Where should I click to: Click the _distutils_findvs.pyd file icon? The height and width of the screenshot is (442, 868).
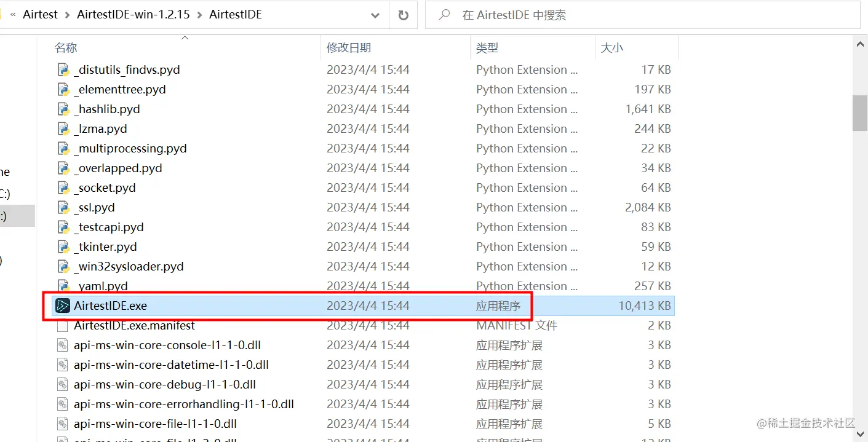(63, 69)
